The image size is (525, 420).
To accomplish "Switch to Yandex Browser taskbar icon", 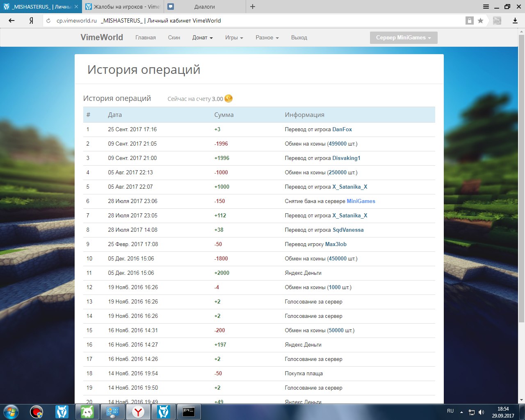I will tap(138, 412).
